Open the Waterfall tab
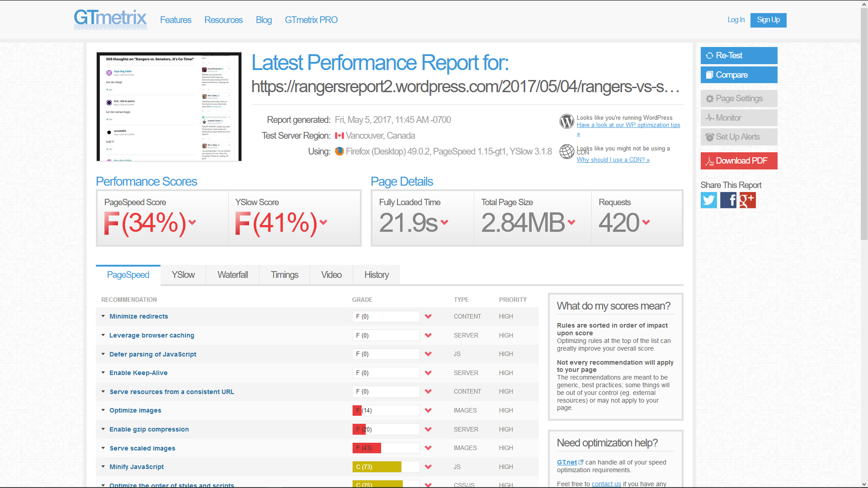 pyautogui.click(x=233, y=275)
